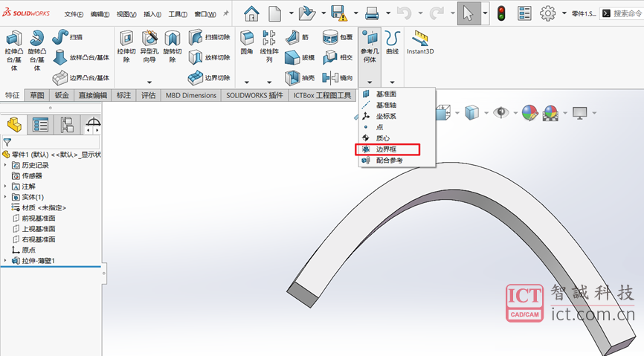Click the Extruded Boss/Base (拉伸凸台/基体) tool

coord(14,51)
